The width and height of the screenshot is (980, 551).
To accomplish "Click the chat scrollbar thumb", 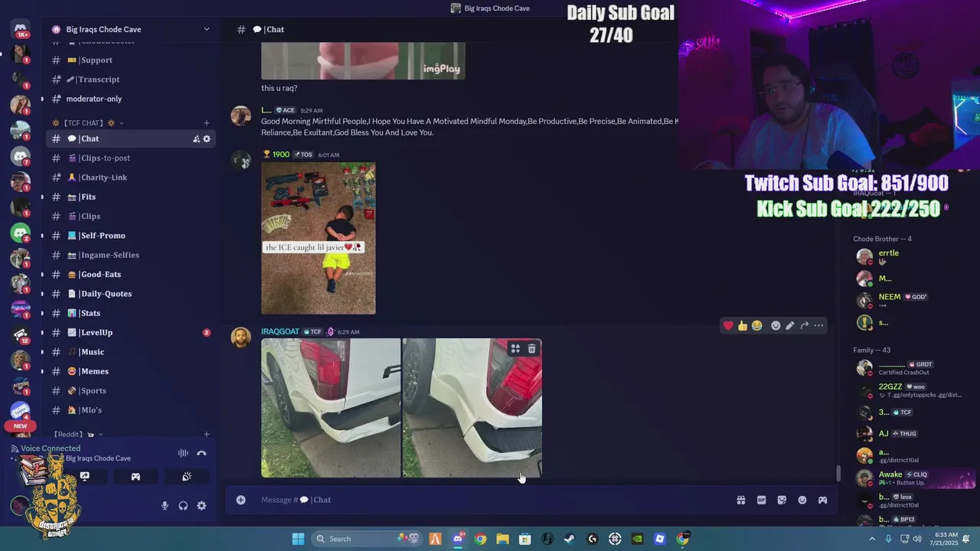I will (x=838, y=474).
